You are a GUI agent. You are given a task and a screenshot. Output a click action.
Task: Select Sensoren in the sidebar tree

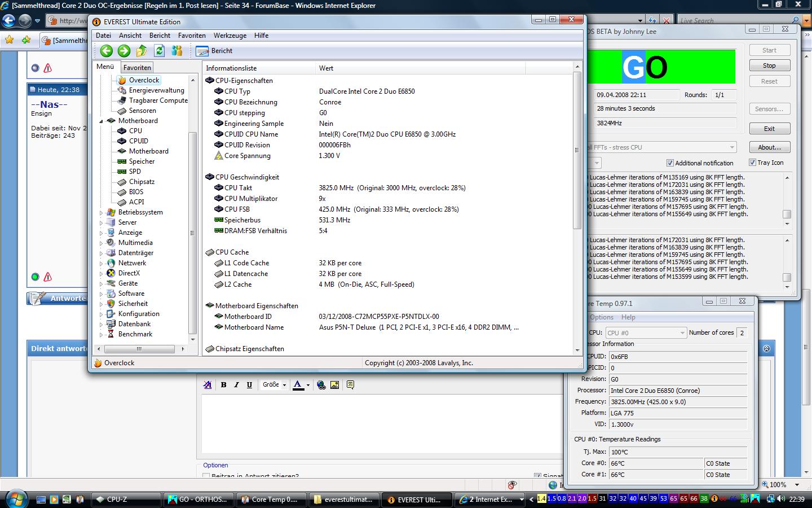point(142,111)
